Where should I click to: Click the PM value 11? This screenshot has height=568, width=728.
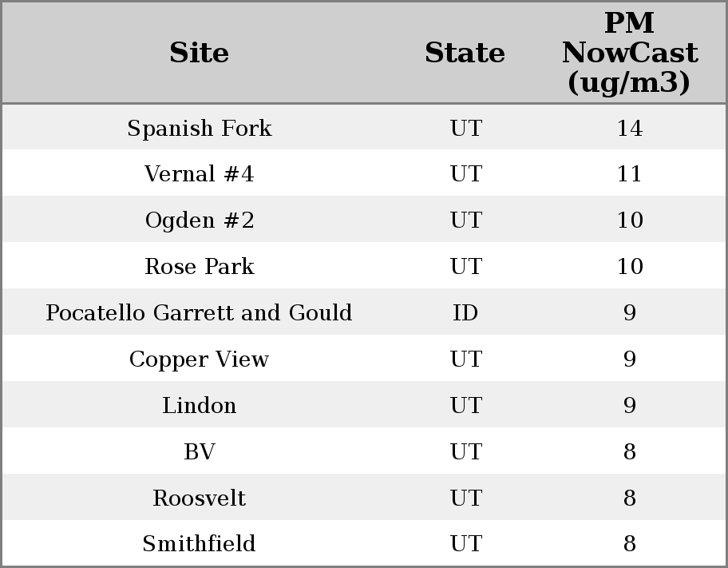[x=629, y=174]
